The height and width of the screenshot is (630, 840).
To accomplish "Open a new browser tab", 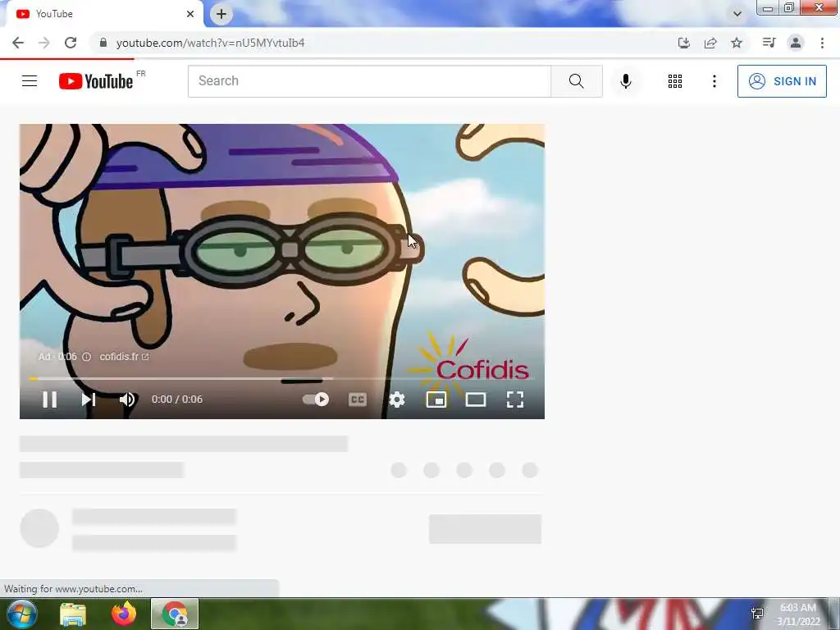I will (x=221, y=14).
